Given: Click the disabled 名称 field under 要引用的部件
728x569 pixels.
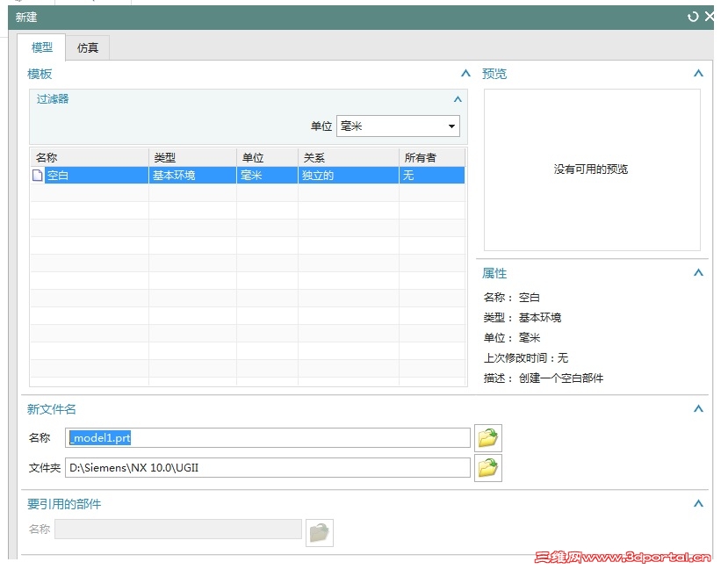Looking at the screenshot, I should (178, 529).
